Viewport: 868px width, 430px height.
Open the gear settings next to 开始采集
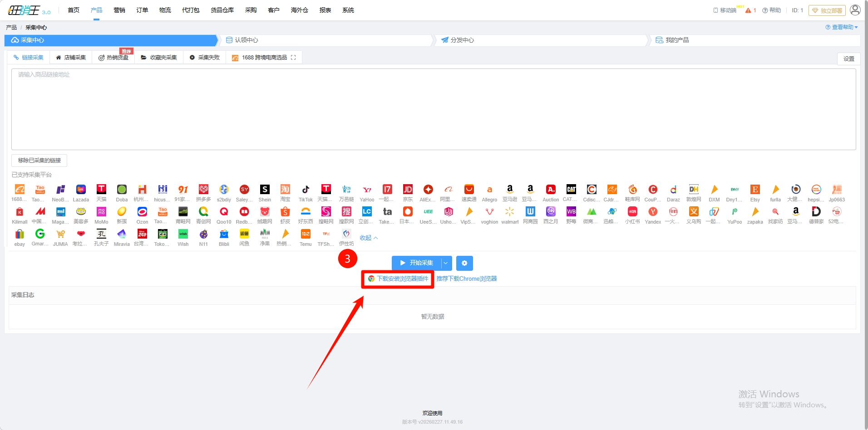(464, 263)
